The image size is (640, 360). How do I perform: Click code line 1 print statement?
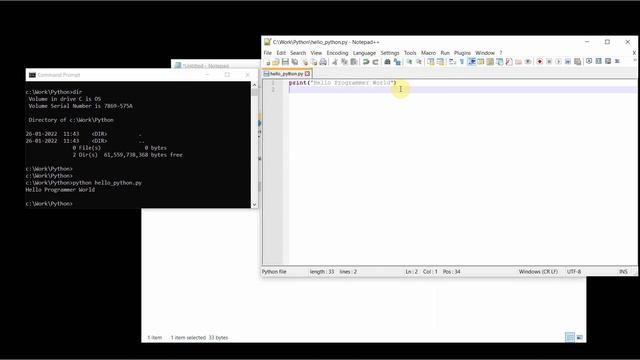[342, 83]
